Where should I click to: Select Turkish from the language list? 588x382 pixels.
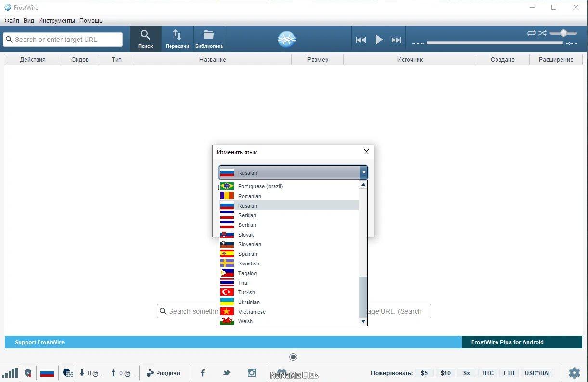(x=289, y=292)
